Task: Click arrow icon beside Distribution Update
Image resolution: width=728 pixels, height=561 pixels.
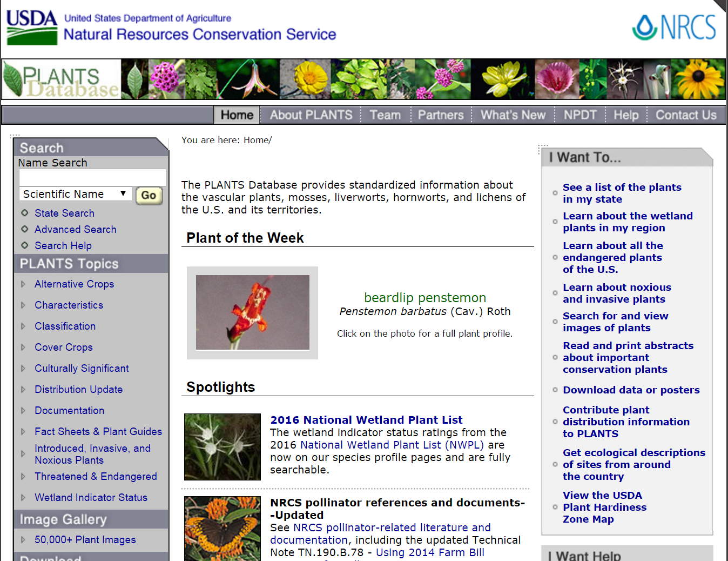Action: pyautogui.click(x=23, y=390)
